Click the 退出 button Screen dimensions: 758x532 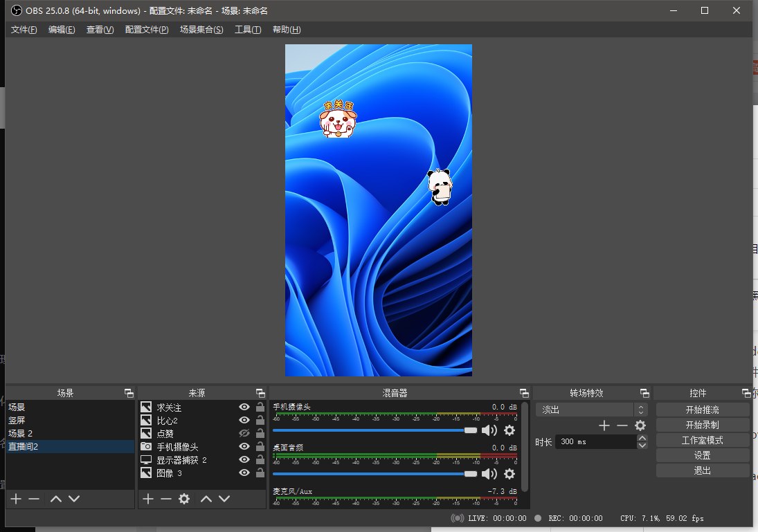703,470
